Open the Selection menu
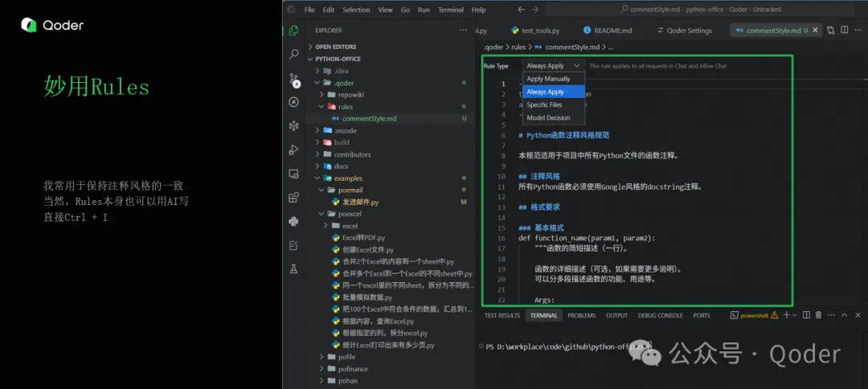Image resolution: width=868 pixels, height=389 pixels. coord(356,10)
